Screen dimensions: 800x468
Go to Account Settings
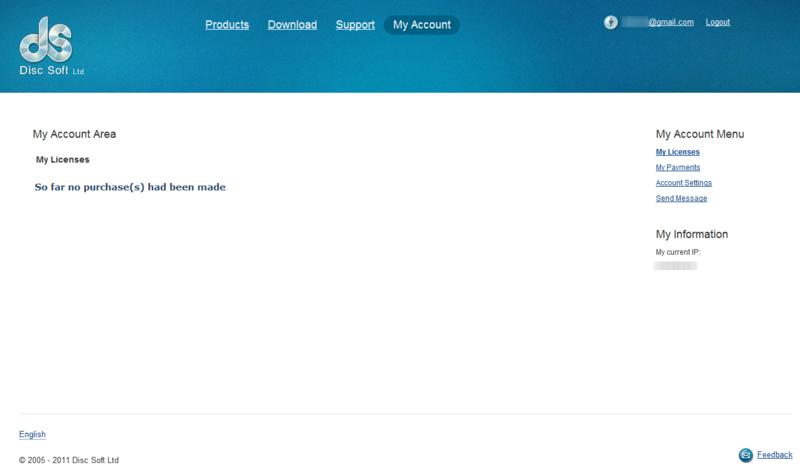683,183
